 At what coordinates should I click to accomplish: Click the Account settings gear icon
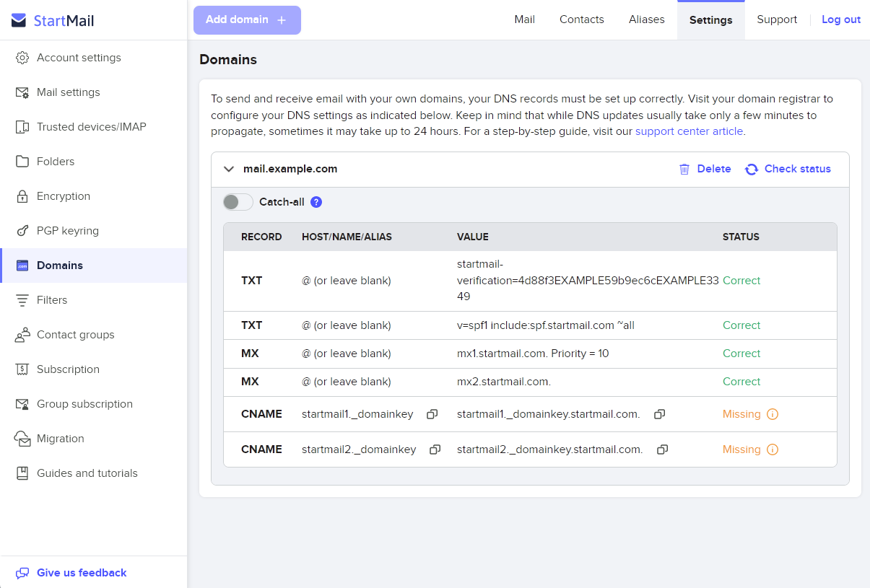point(22,58)
